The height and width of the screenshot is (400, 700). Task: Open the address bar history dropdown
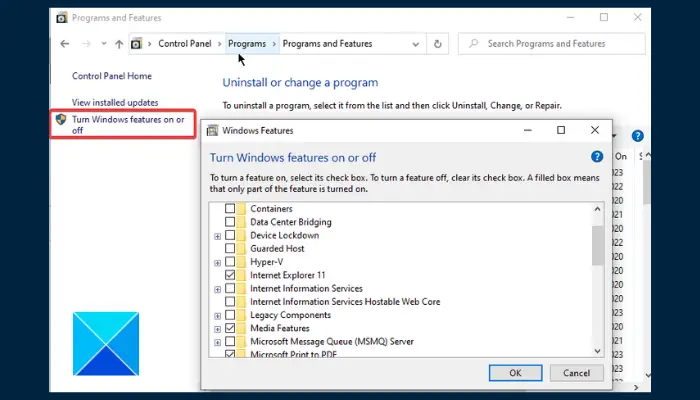(416, 44)
